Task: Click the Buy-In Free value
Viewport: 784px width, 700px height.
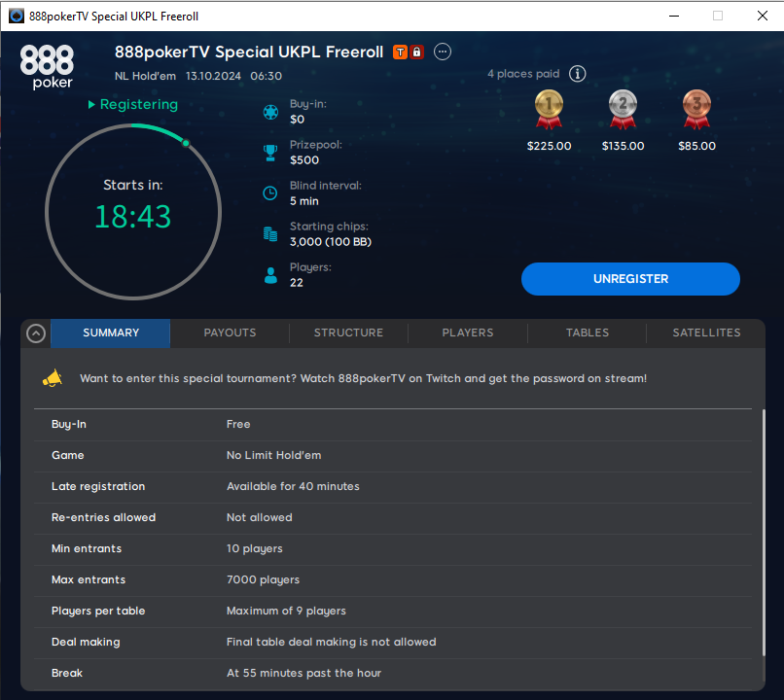Action: (238, 424)
